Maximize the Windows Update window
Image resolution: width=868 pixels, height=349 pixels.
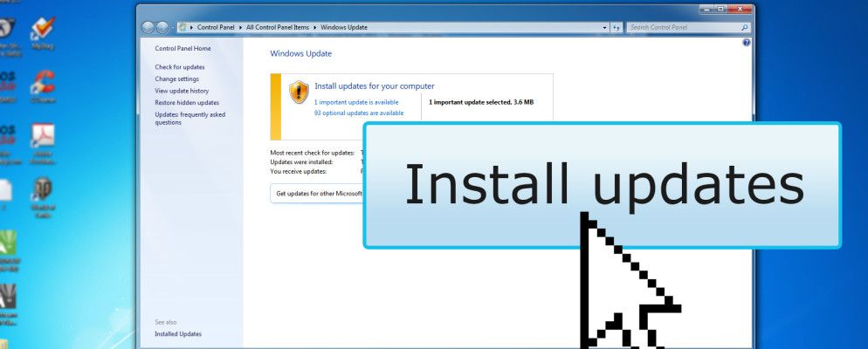(x=720, y=9)
